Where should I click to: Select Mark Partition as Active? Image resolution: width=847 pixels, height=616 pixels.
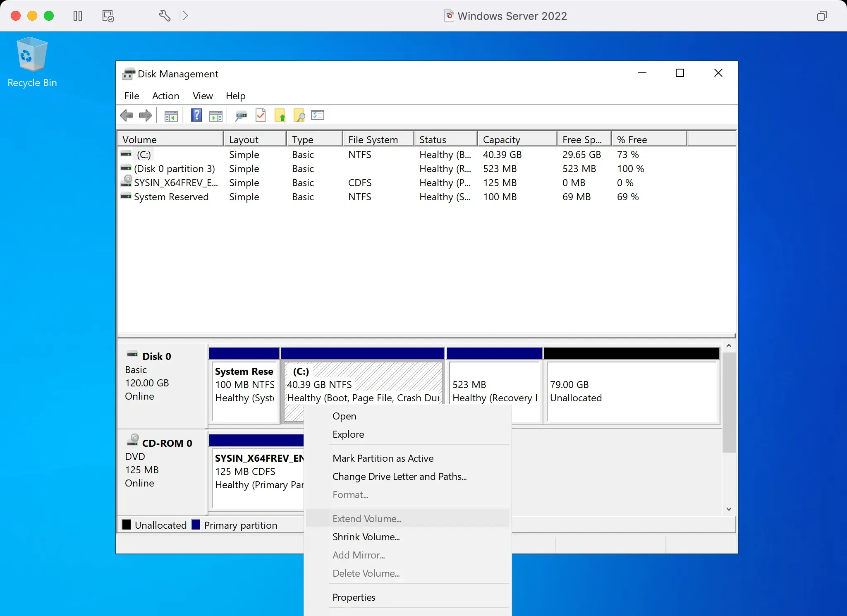pyautogui.click(x=407, y=458)
